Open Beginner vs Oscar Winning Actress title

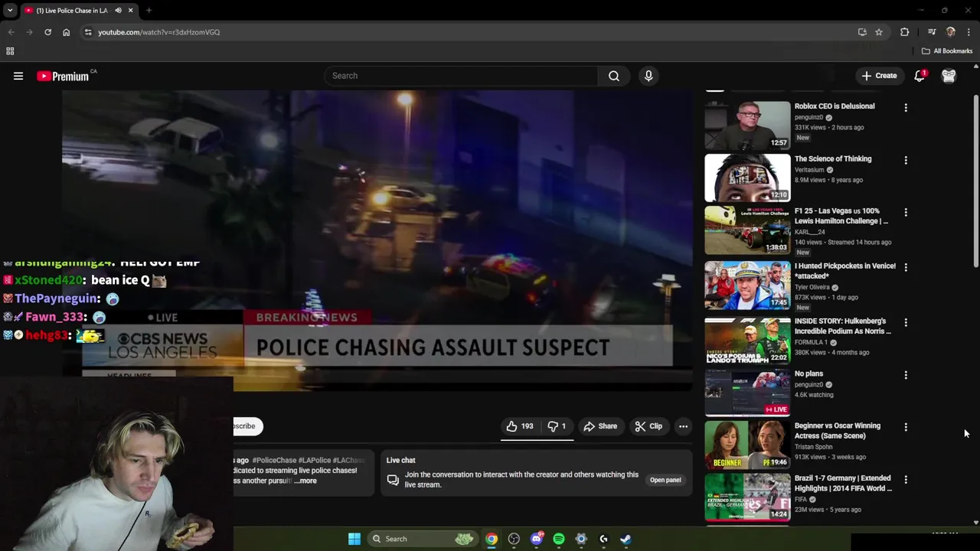click(838, 431)
